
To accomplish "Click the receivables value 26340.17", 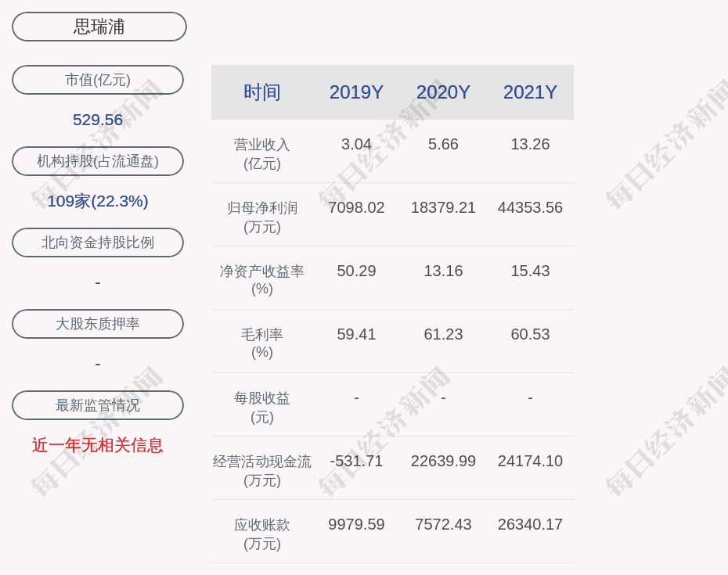I will point(530,524).
